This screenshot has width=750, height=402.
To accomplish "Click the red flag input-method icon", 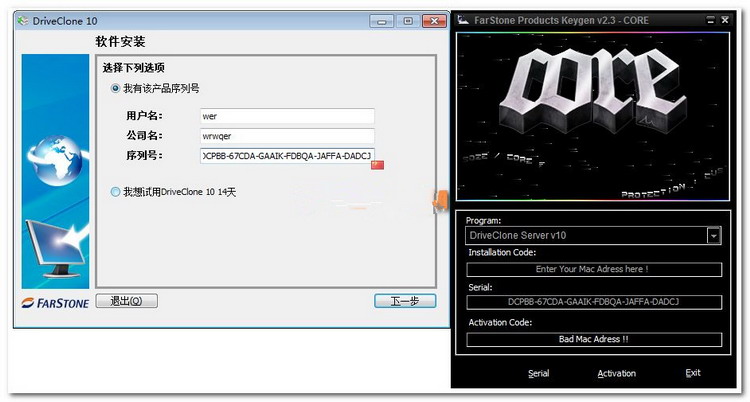I will (x=377, y=165).
